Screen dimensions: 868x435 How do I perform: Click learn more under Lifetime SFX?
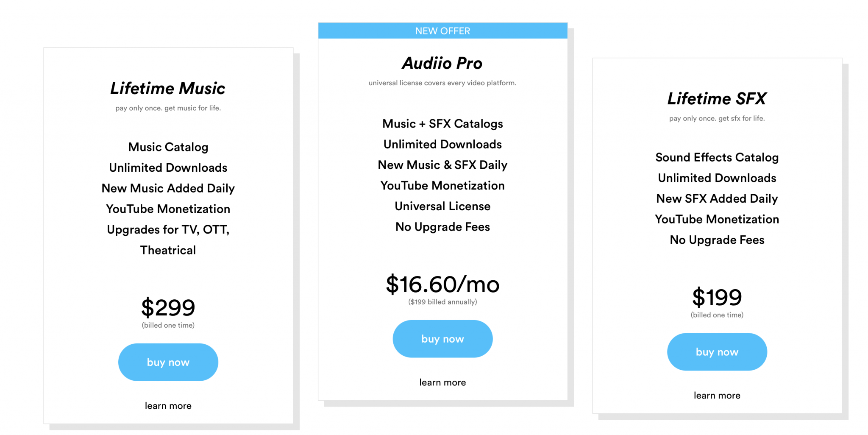717,396
